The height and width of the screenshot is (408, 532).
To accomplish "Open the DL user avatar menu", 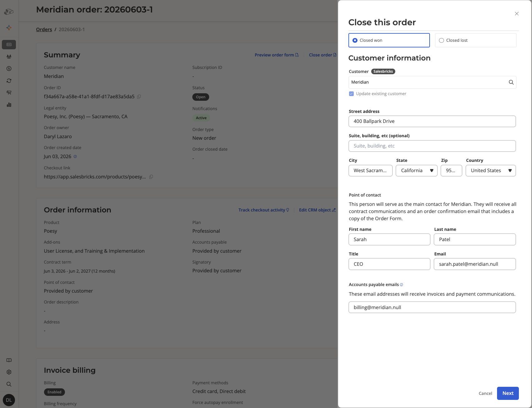I will pyautogui.click(x=9, y=400).
